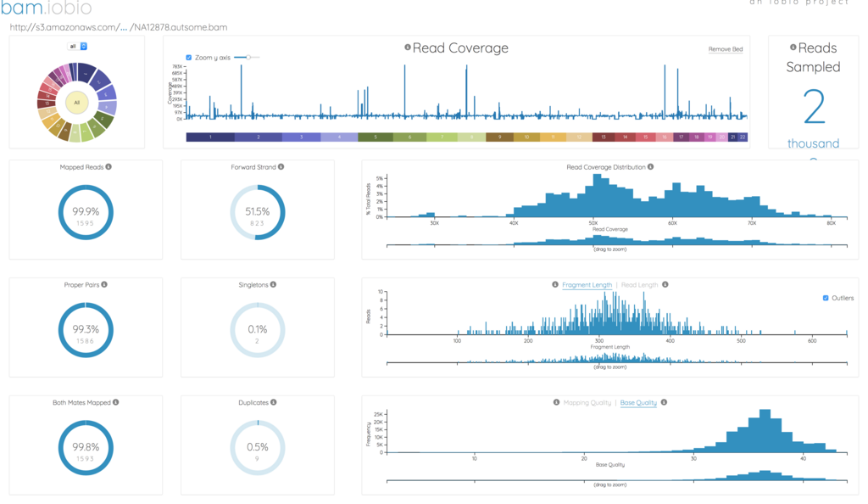
Task: Open the Both Mates Mapped info icon
Action: [116, 403]
